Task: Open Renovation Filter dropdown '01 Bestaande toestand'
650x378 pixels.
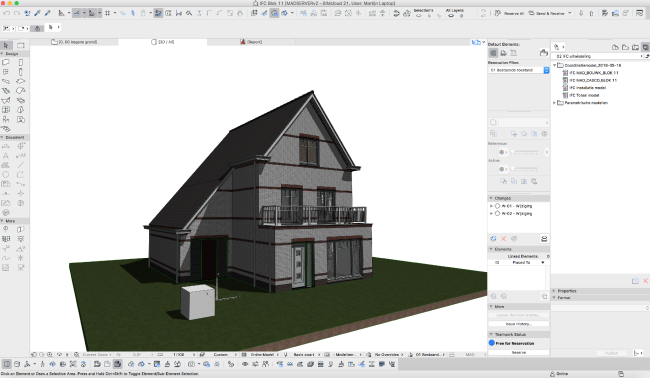Action: [x=519, y=70]
